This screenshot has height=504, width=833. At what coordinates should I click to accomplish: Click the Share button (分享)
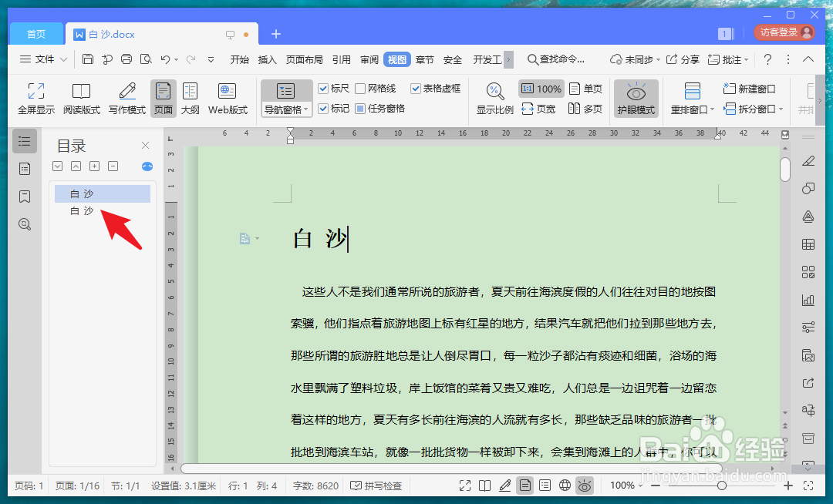[x=683, y=59]
